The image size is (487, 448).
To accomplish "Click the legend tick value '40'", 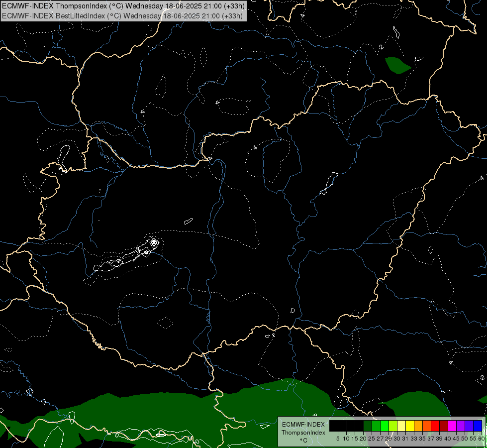I will (x=448, y=439).
